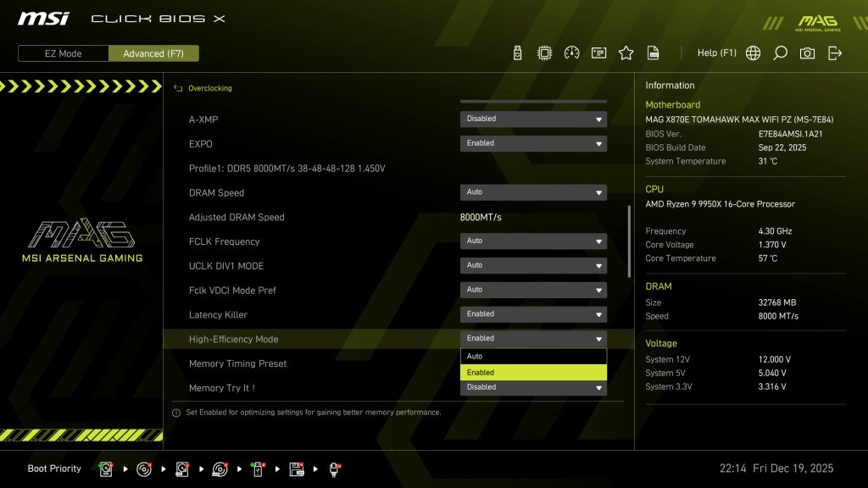
Task: Switch to EZ Mode
Action: (63, 53)
